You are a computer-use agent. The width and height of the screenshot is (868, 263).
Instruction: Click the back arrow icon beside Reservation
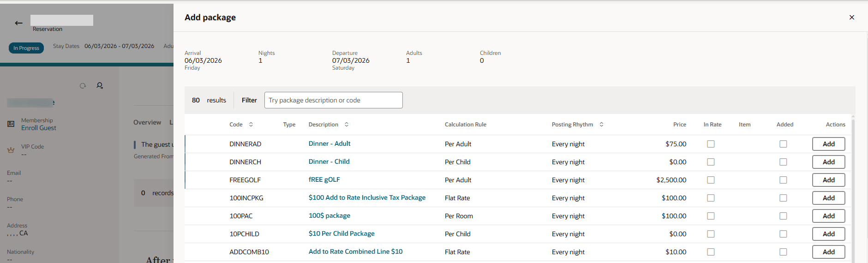pyautogui.click(x=18, y=23)
